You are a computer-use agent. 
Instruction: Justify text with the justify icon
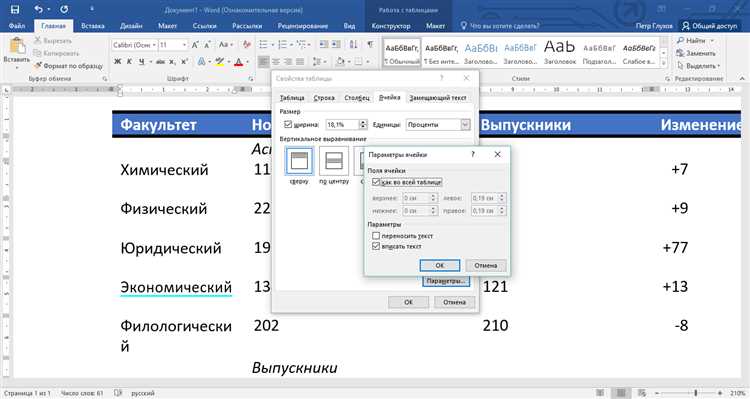[x=300, y=62]
